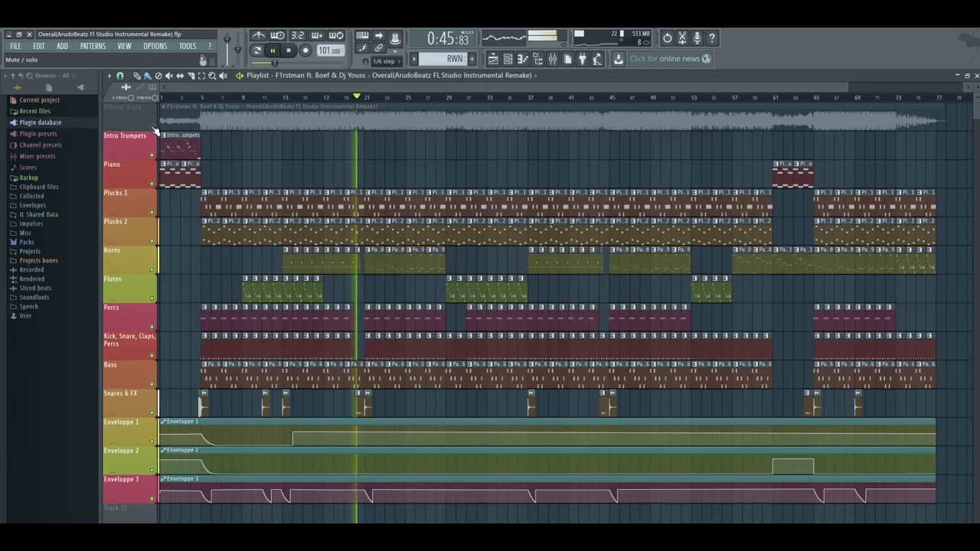Select the Draw pencil tool in playlist
This screenshot has width=980, height=551.
pyautogui.click(x=137, y=76)
